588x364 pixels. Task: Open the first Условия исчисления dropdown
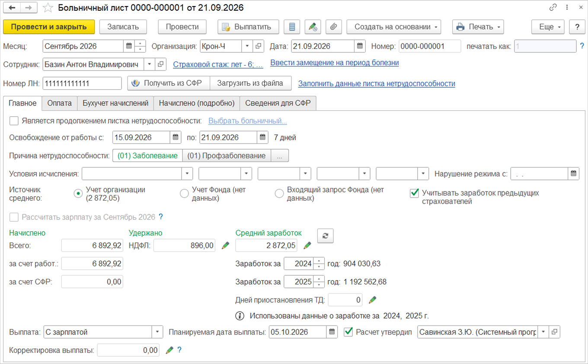(187, 174)
